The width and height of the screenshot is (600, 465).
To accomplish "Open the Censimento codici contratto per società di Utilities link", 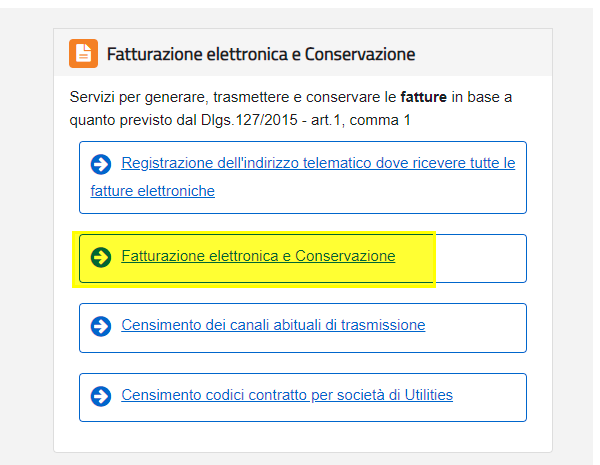I will pos(287,395).
